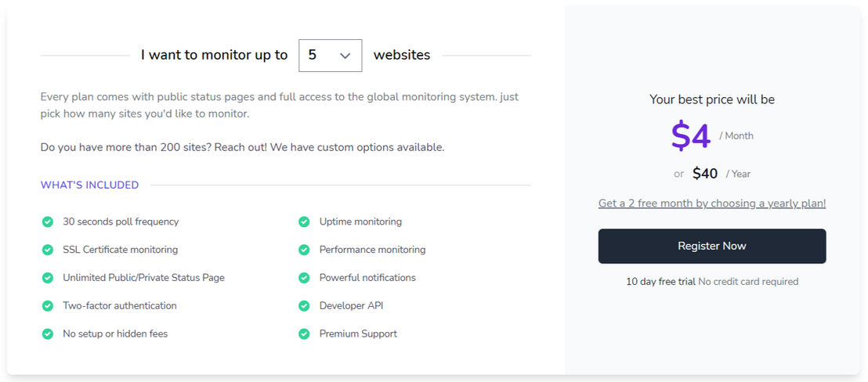868x382 pixels.
Task: Open the website count dropdown showing 5
Action: pos(331,56)
